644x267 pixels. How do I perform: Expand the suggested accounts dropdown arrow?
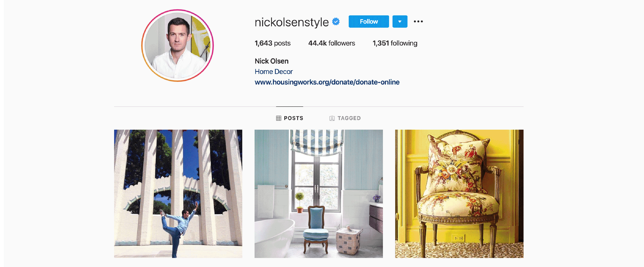coord(400,22)
